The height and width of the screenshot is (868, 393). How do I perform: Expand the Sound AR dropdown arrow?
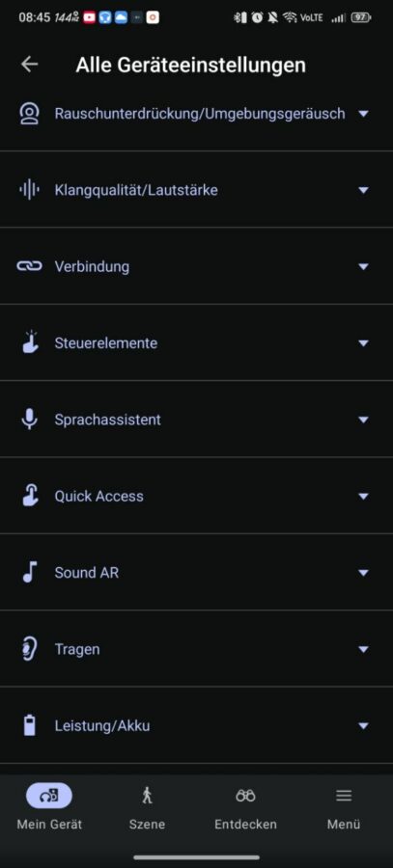[364, 572]
